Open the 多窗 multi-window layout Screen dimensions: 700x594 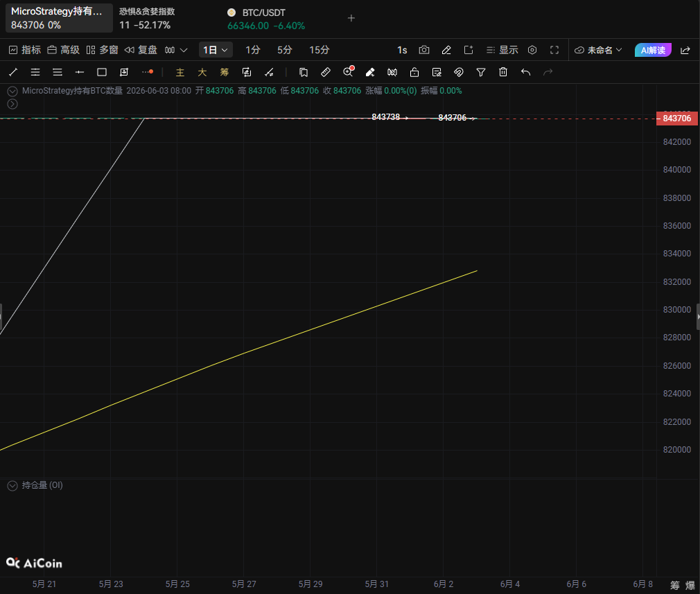[x=103, y=50]
